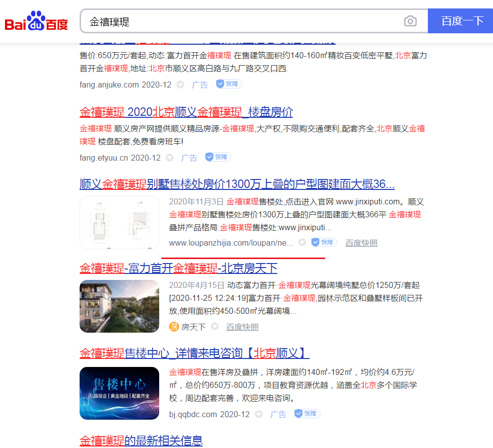Viewport: 493px width, 448px height.
Task: Click the 百度一下 search button
Action: [460, 21]
